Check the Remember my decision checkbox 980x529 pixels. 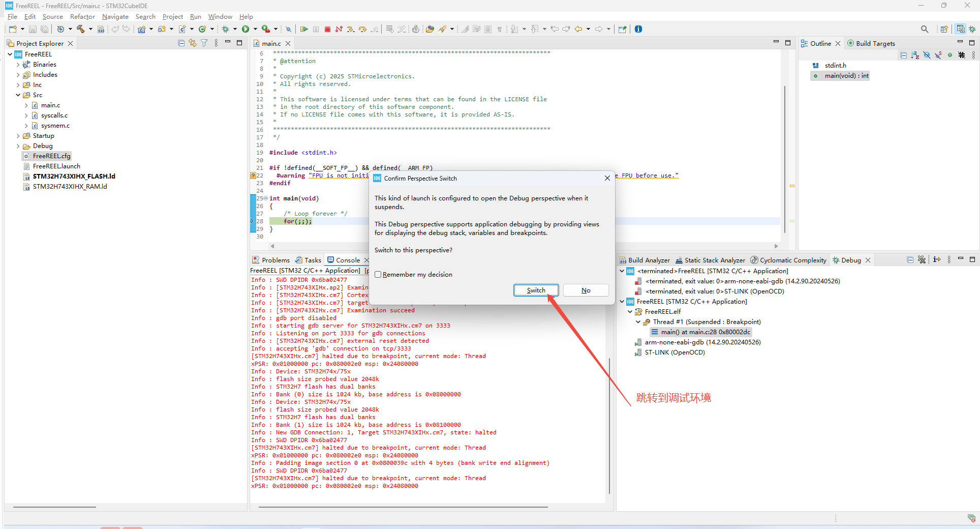pyautogui.click(x=378, y=275)
